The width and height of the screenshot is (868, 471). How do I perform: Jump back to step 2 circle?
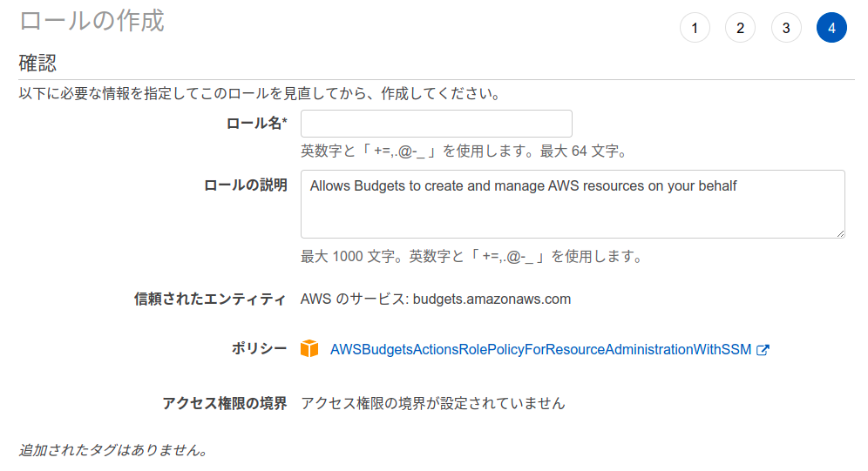point(740,28)
